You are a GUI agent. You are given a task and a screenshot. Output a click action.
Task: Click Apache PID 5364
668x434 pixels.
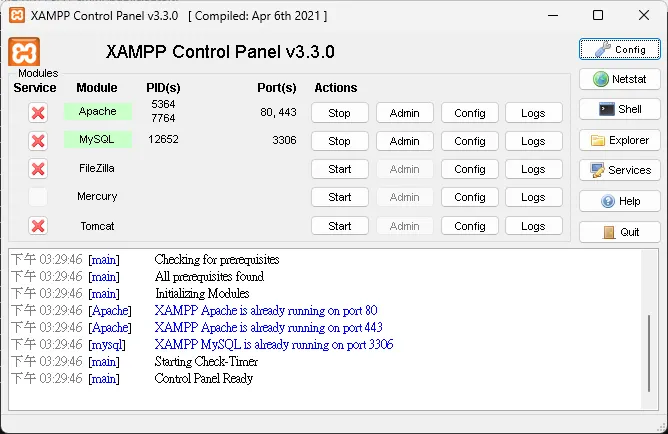pyautogui.click(x=163, y=104)
